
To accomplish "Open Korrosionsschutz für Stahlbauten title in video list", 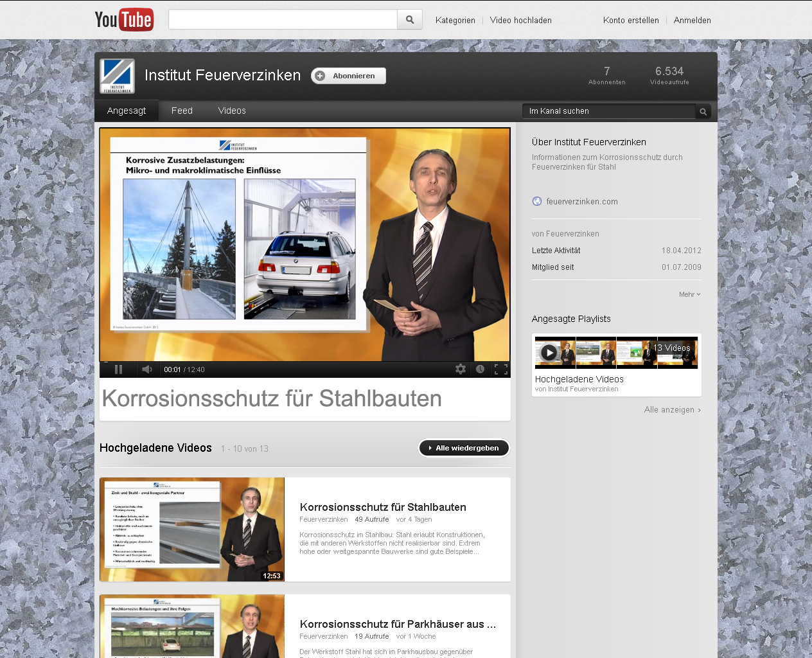I will 383,507.
